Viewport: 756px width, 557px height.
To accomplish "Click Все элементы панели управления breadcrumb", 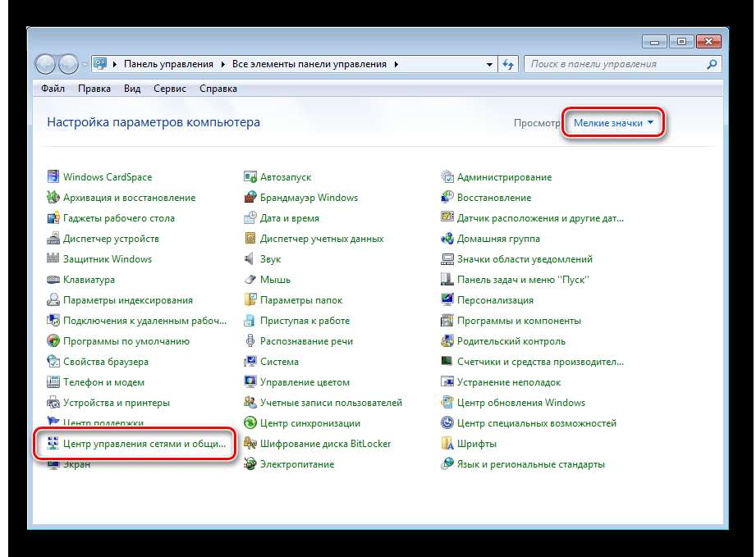I will [x=309, y=64].
